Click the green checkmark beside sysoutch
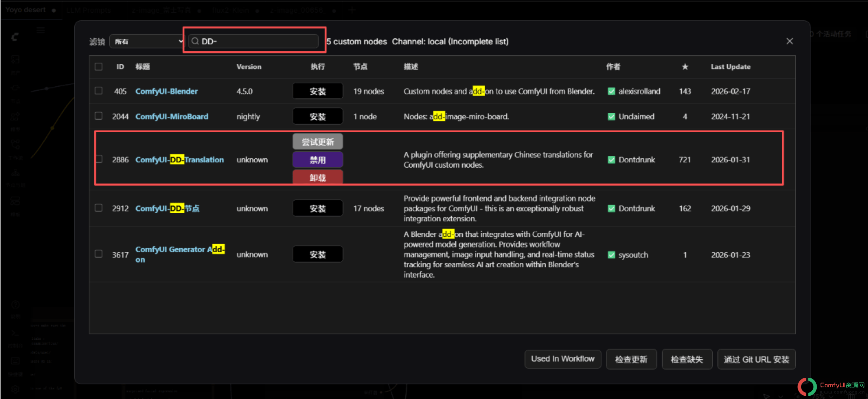 (611, 255)
